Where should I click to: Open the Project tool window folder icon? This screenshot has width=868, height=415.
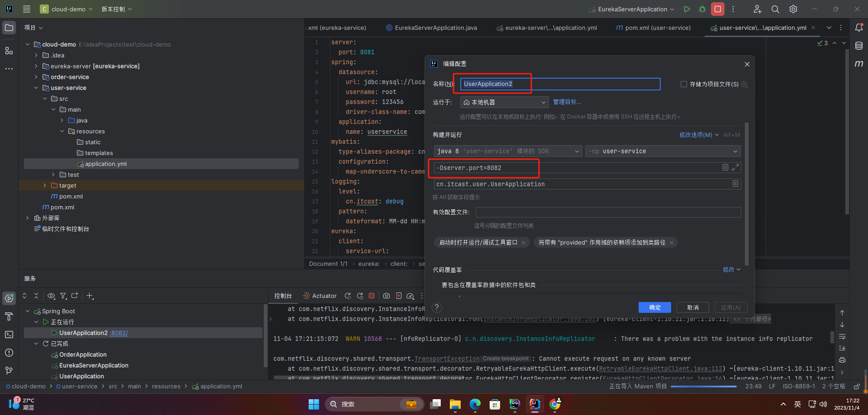click(x=9, y=28)
